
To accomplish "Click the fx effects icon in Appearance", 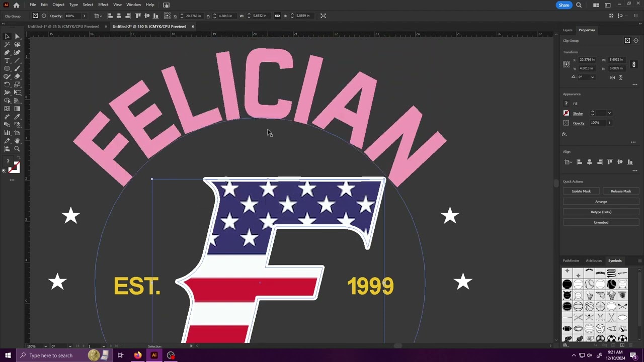I will coord(565,134).
